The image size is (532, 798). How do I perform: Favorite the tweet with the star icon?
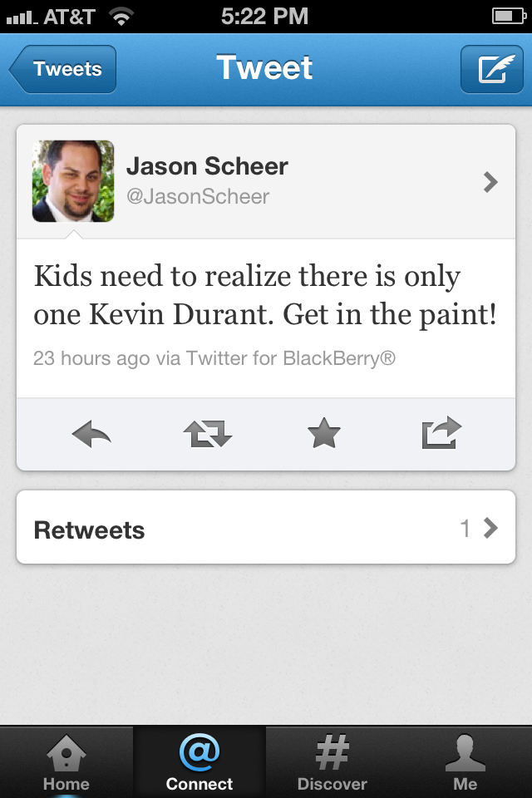tap(324, 433)
